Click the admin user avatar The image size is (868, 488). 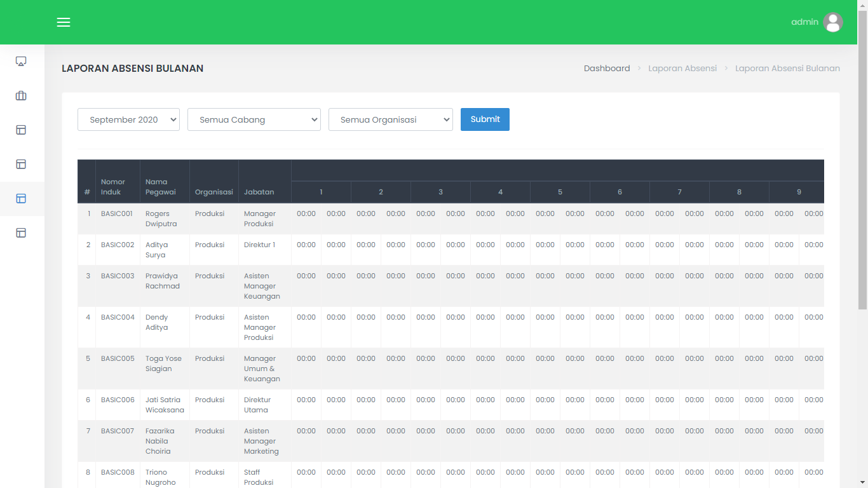[832, 22]
